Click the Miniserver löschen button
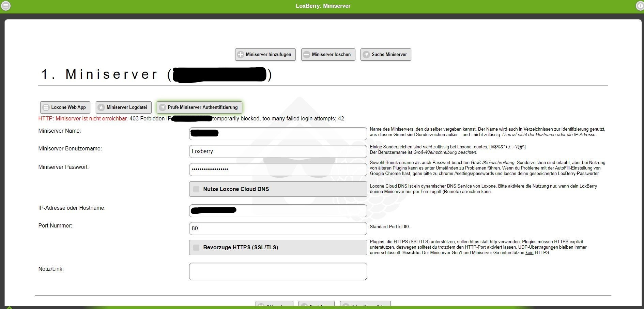This screenshot has height=309, width=644. (x=328, y=55)
